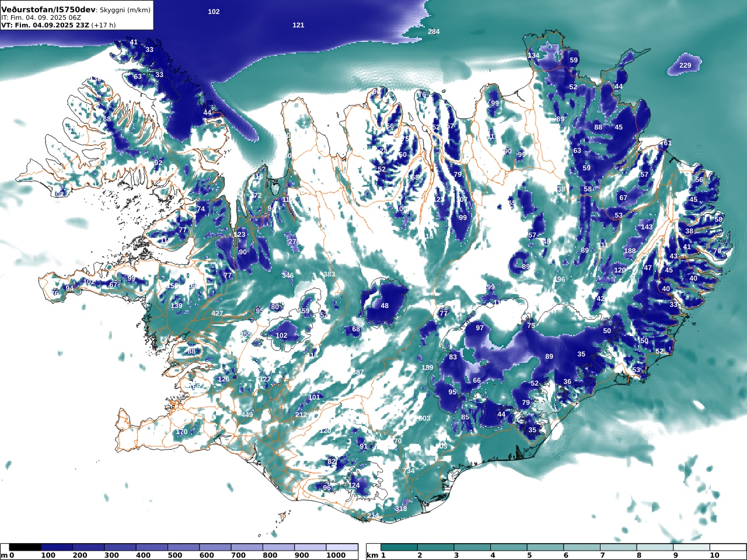747x560 pixels.
Task: Click the "10" label in the km legend
Action: click(715, 555)
